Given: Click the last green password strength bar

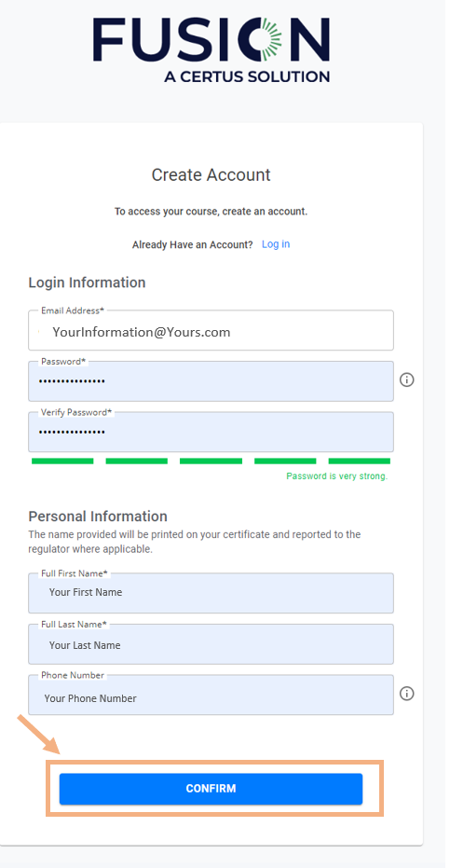Looking at the screenshot, I should (360, 462).
